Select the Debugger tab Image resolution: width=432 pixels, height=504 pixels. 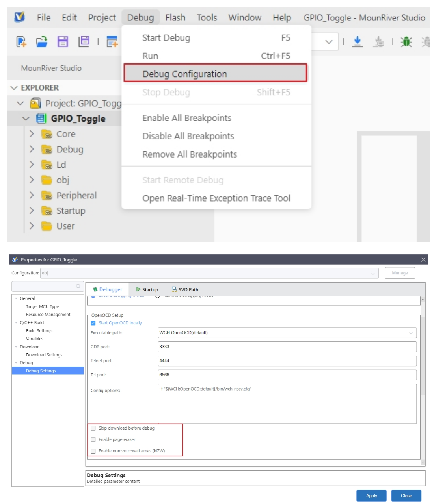107,289
